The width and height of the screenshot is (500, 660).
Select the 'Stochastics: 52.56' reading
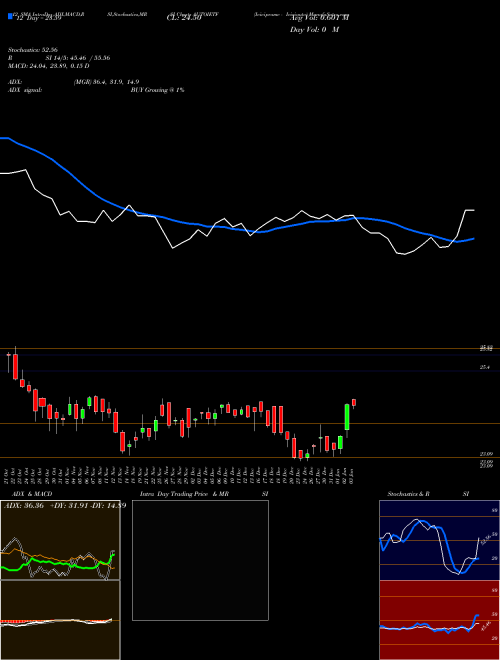[32, 50]
